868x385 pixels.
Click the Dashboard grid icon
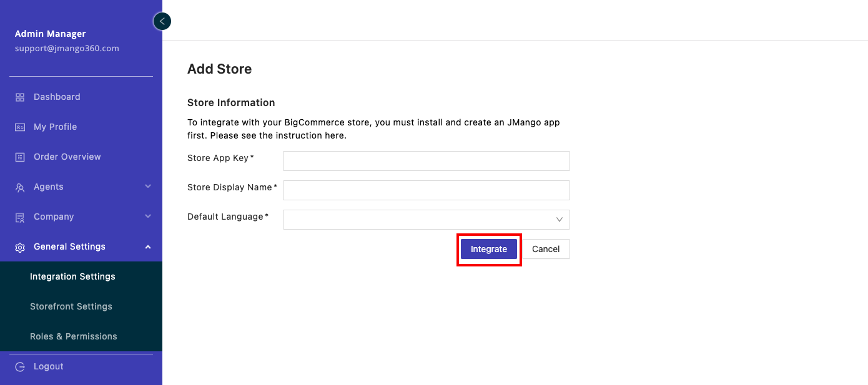[20, 97]
